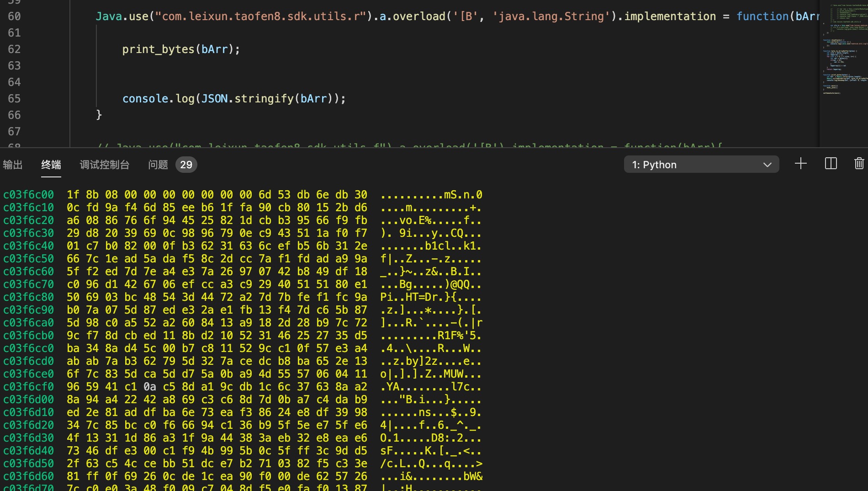This screenshot has width=868, height=491.
Task: Click line number 62 in the gutter
Action: (x=14, y=49)
